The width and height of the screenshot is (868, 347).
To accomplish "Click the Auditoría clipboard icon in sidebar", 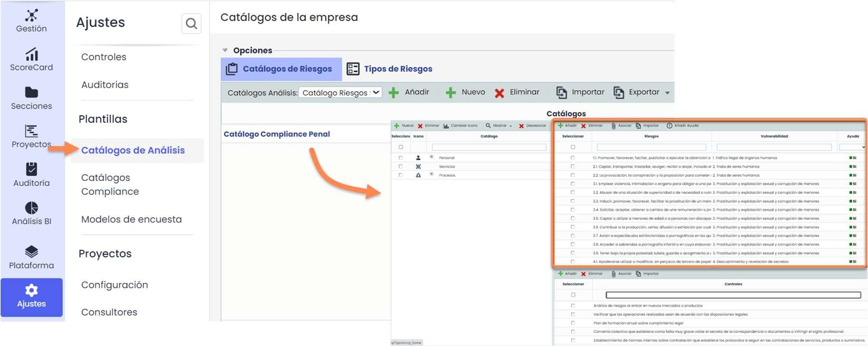I will click(32, 169).
